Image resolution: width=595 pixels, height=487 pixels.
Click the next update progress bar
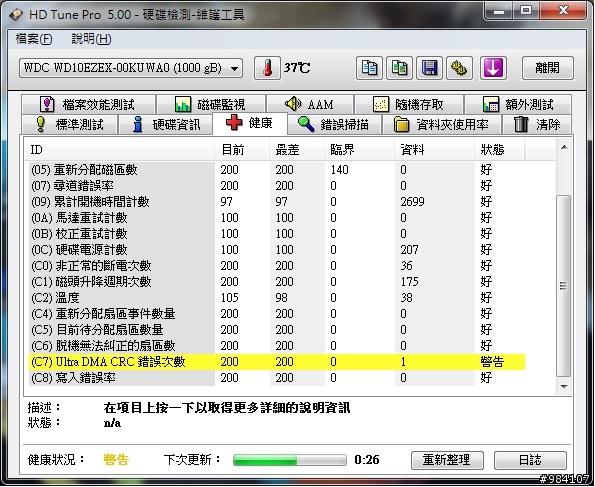[x=290, y=460]
